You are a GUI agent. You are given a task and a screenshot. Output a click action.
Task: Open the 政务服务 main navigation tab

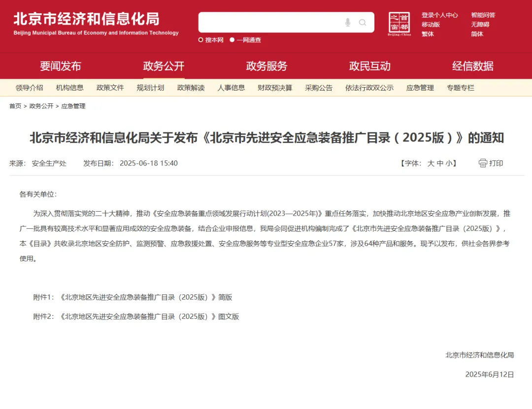tap(266, 66)
